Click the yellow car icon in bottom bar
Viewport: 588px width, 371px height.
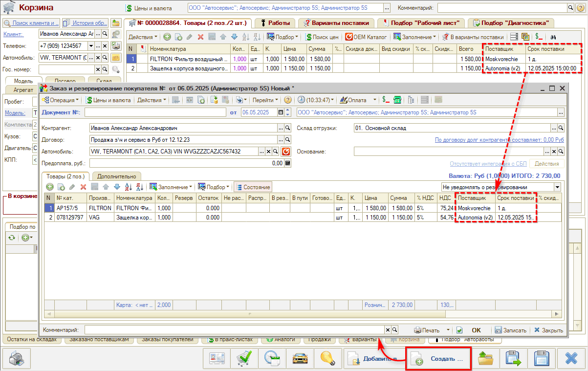(x=299, y=359)
